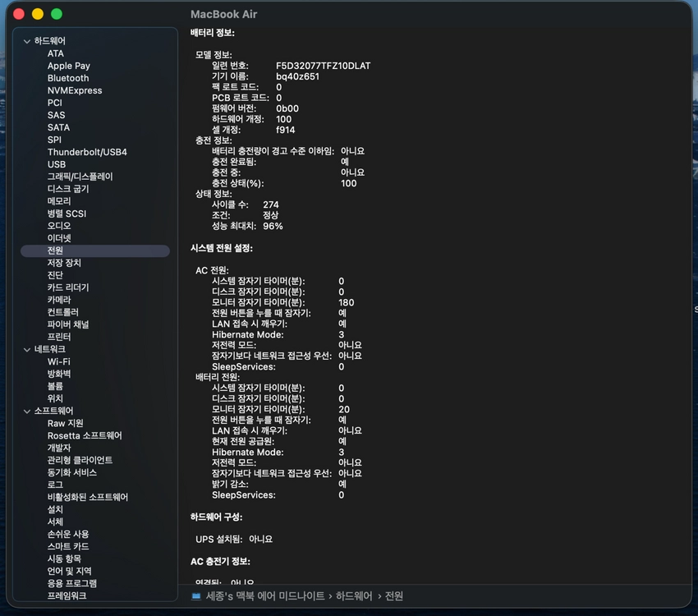Open 디스크 굽기 entry
Image resolution: width=698 pixels, height=616 pixels.
pos(68,189)
